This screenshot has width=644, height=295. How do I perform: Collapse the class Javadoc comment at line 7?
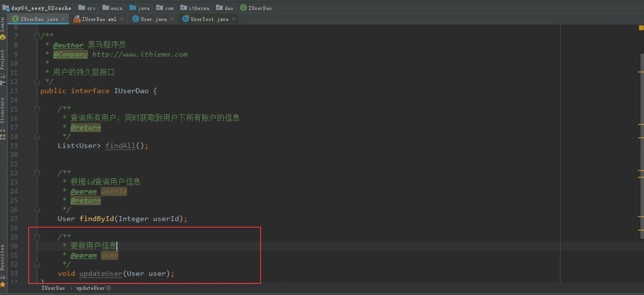coord(37,36)
